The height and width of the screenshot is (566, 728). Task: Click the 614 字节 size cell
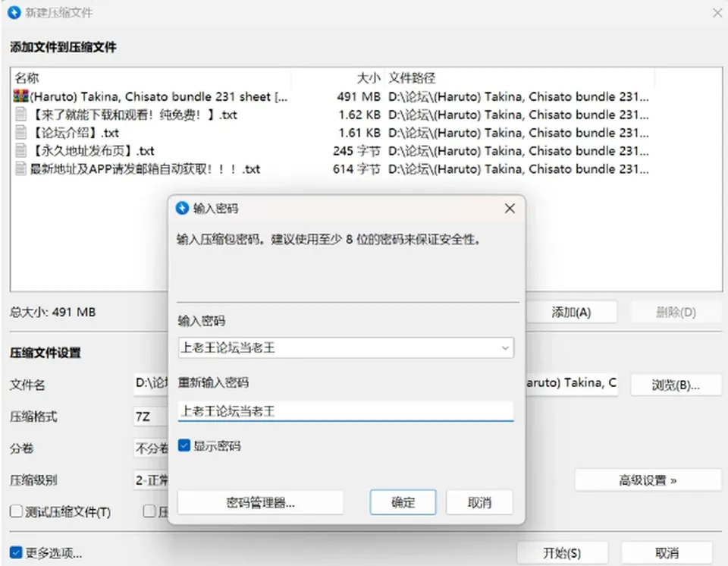click(x=356, y=169)
